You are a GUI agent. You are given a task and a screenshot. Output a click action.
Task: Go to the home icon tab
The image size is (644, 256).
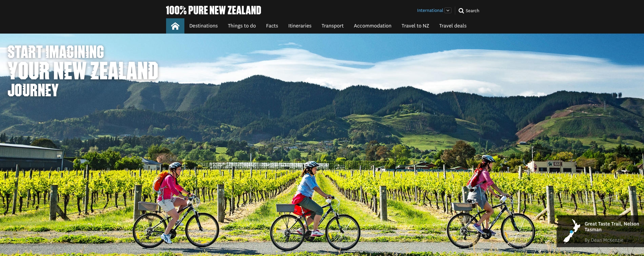pos(175,26)
